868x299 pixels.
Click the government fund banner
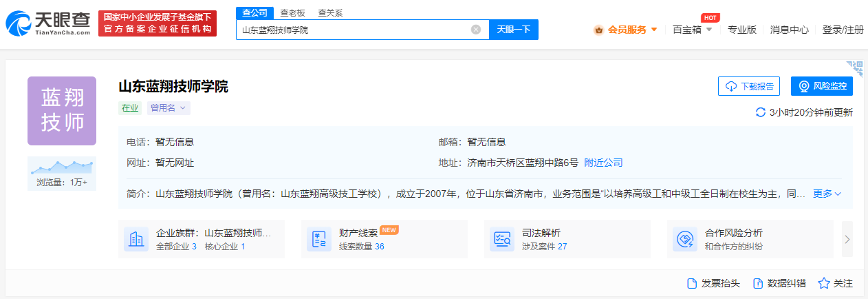(158, 23)
